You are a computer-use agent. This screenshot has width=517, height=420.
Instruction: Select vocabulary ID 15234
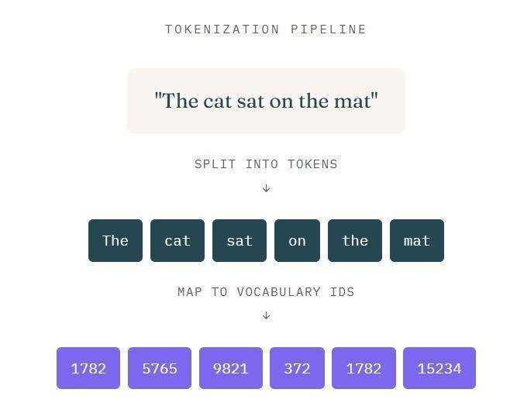[x=439, y=368]
